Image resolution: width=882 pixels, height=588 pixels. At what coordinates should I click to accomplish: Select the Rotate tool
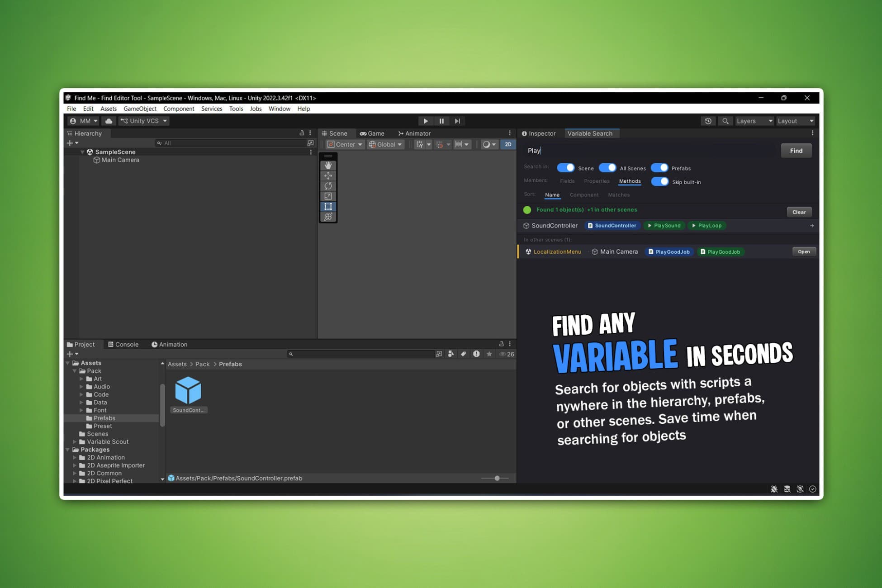[x=328, y=186]
